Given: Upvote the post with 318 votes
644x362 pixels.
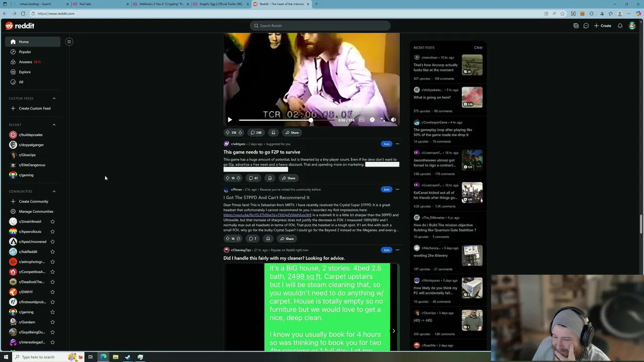Looking at the screenshot, I should click(227, 133).
